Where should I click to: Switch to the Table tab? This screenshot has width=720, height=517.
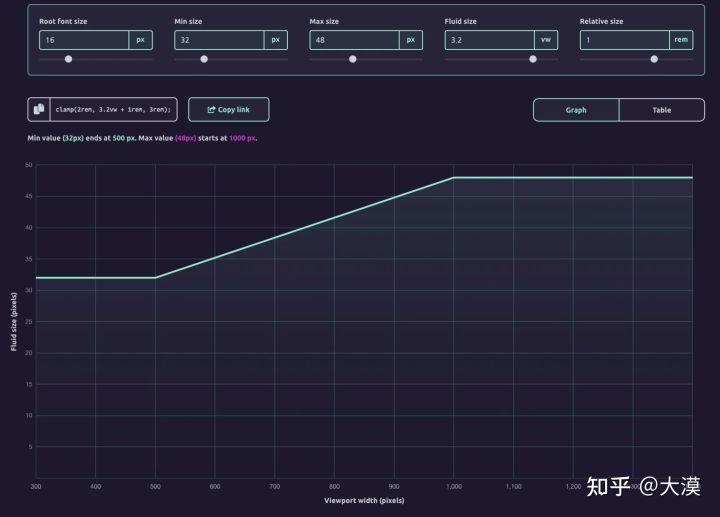pyautogui.click(x=662, y=110)
